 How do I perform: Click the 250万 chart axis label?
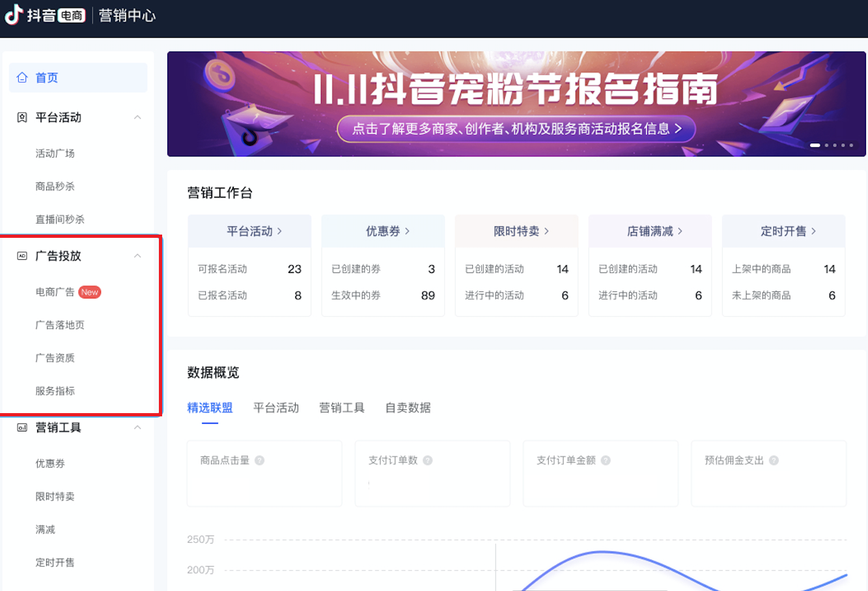click(x=201, y=540)
